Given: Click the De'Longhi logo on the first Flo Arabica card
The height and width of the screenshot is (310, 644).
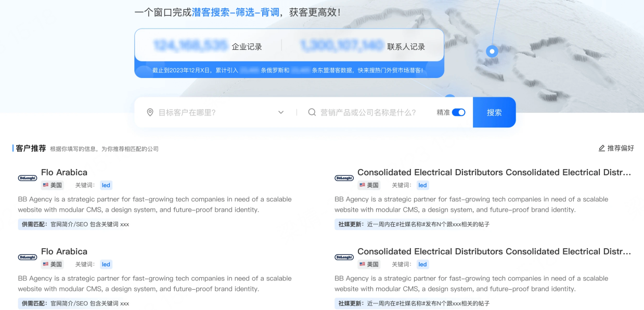Looking at the screenshot, I should [x=28, y=178].
